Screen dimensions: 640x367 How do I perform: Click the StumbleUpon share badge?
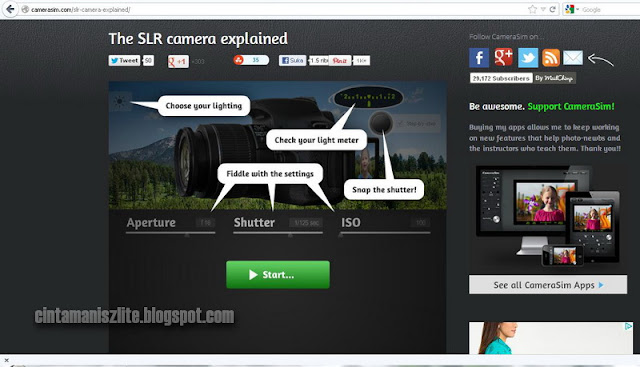[x=251, y=60]
